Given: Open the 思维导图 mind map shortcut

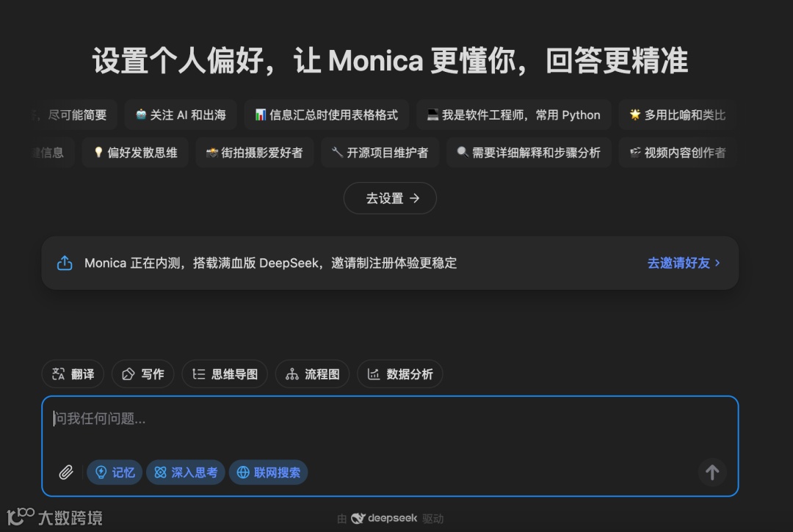Looking at the screenshot, I should 225,374.
